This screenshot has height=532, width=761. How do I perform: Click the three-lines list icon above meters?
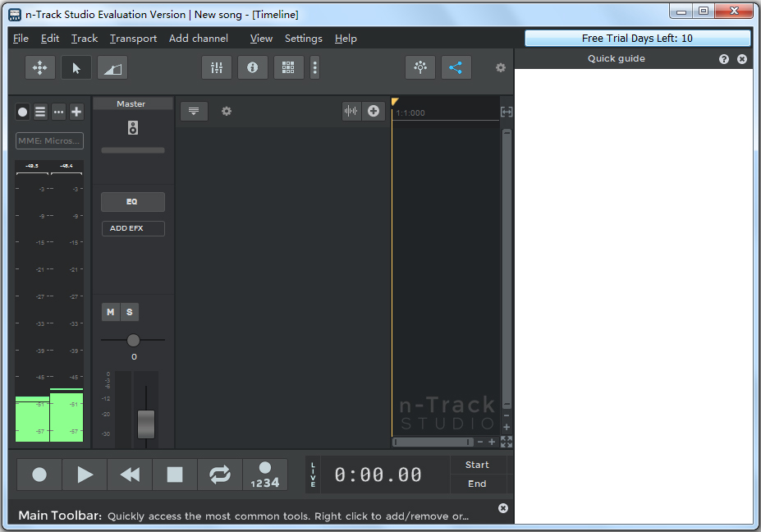click(x=40, y=112)
